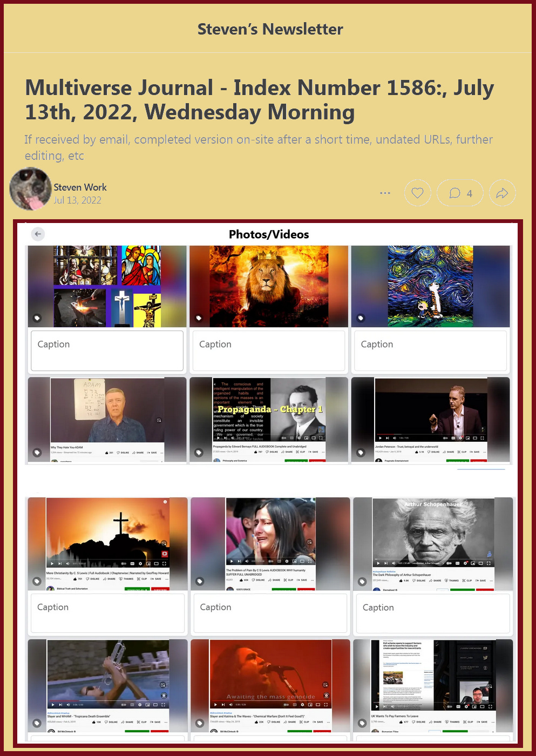Click the caption field under the Mere Christianity video
This screenshot has width=536, height=756.
(107, 613)
